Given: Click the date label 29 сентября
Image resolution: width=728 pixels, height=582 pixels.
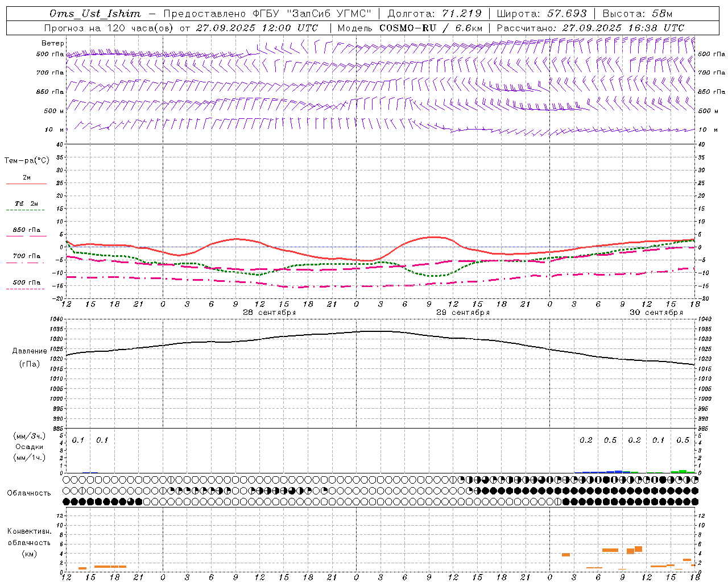Looking at the screenshot, I should click(x=463, y=313).
